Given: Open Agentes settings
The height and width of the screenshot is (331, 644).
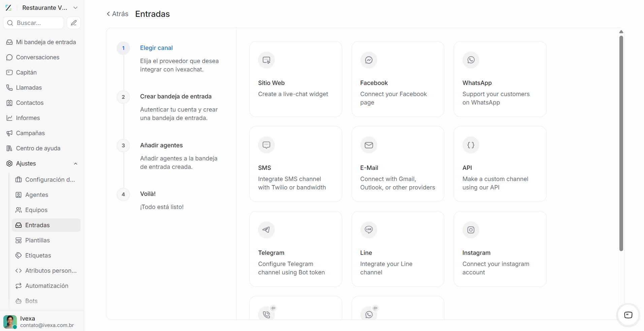Looking at the screenshot, I should (46, 195).
